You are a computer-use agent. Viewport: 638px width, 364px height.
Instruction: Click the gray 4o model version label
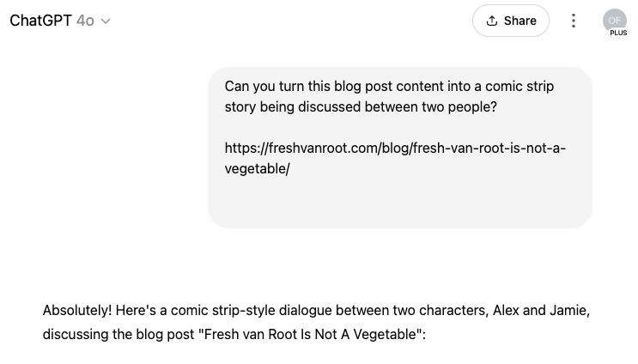[x=85, y=21]
